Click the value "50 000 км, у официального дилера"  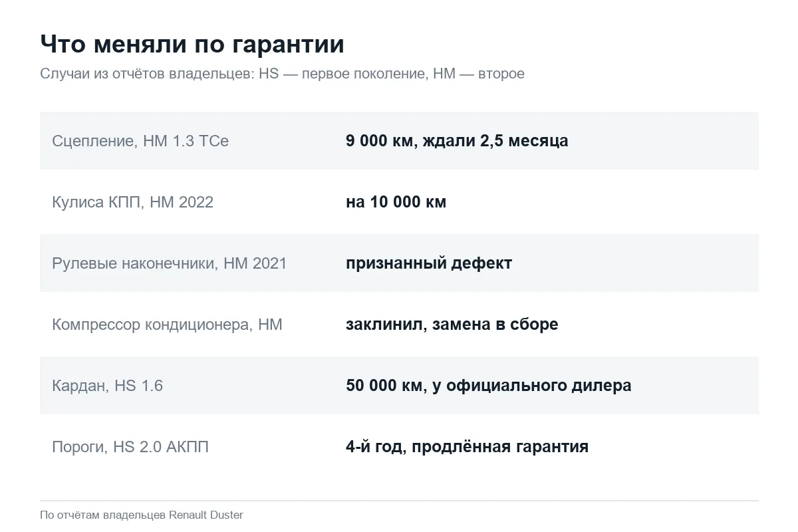click(x=489, y=386)
